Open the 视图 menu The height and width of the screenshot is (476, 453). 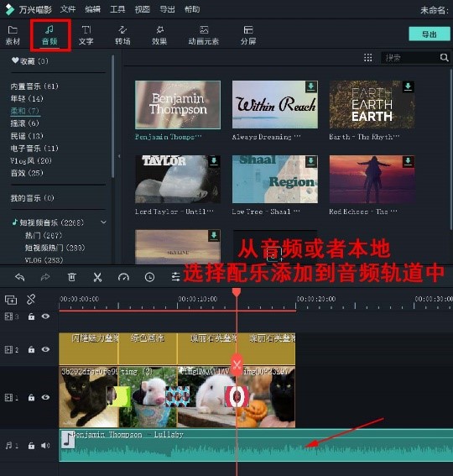143,9
